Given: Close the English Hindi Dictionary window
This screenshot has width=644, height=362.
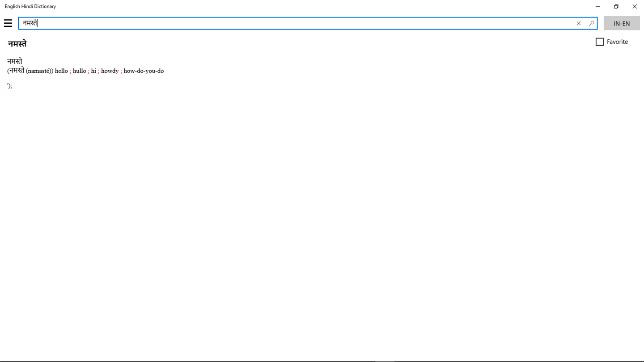Looking at the screenshot, I should pos(634,6).
